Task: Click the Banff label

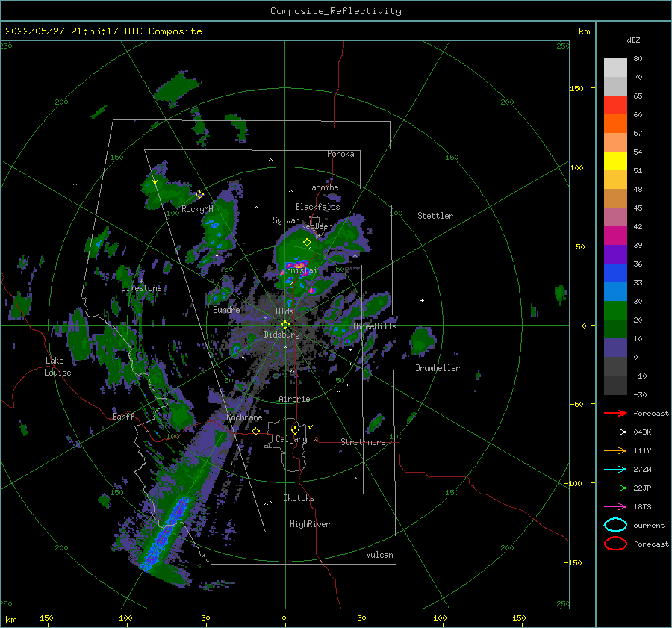Action: click(123, 416)
